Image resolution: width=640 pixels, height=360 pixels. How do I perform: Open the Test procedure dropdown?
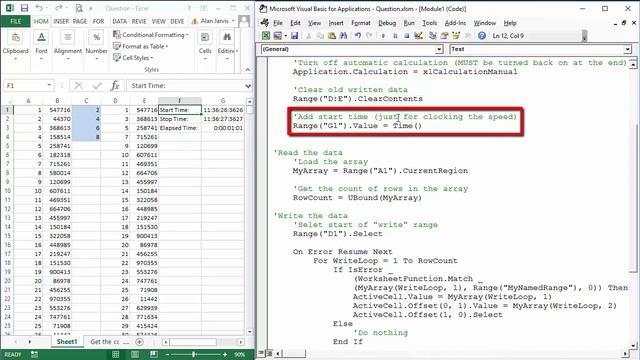click(x=627, y=49)
